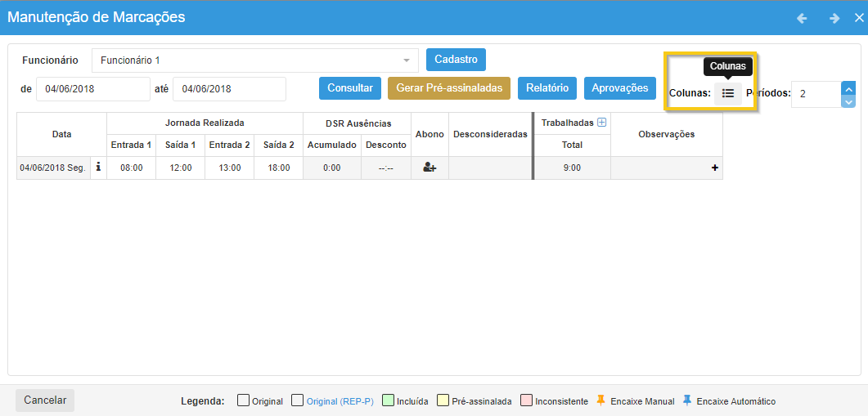
Task: Click the Abono add-person icon
Action: 430,168
